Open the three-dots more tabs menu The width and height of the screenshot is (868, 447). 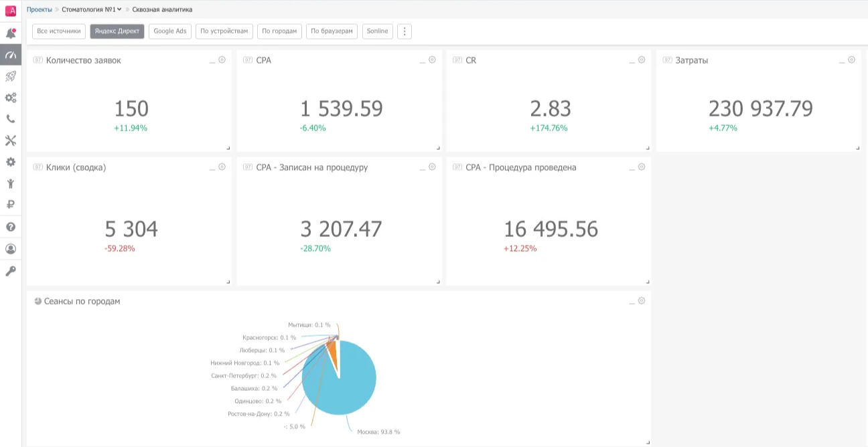tap(404, 31)
